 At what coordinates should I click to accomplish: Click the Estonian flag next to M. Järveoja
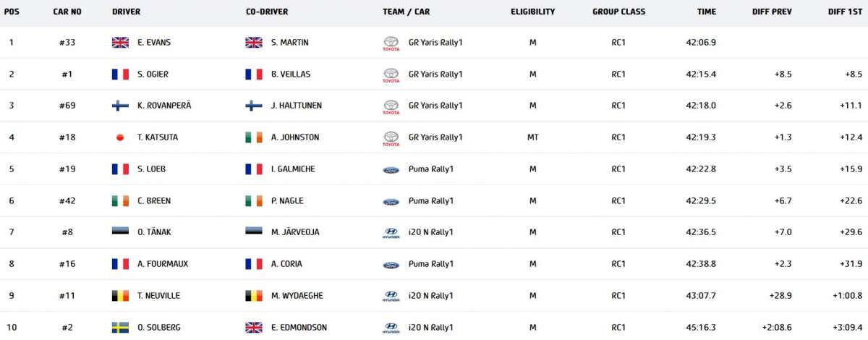pyautogui.click(x=254, y=232)
